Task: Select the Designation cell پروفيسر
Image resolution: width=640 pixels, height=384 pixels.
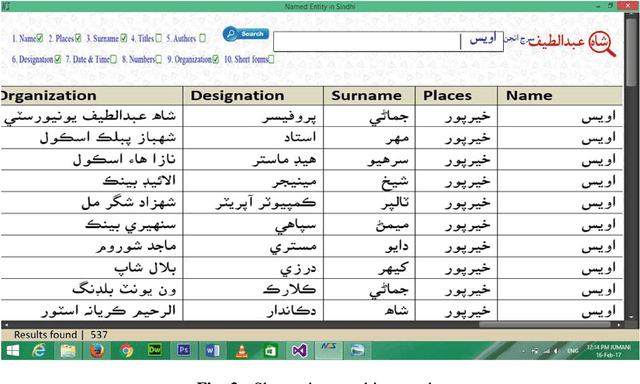Action: (x=253, y=116)
